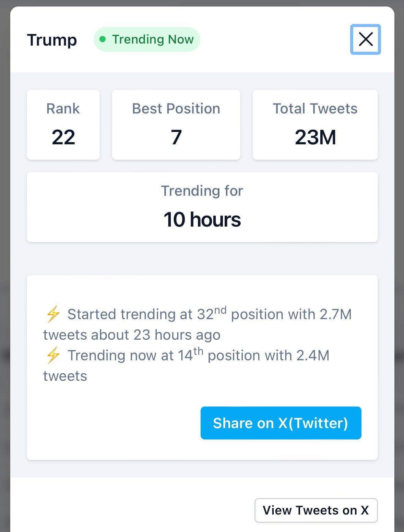Click the Trending for 10 hours card

[202, 207]
